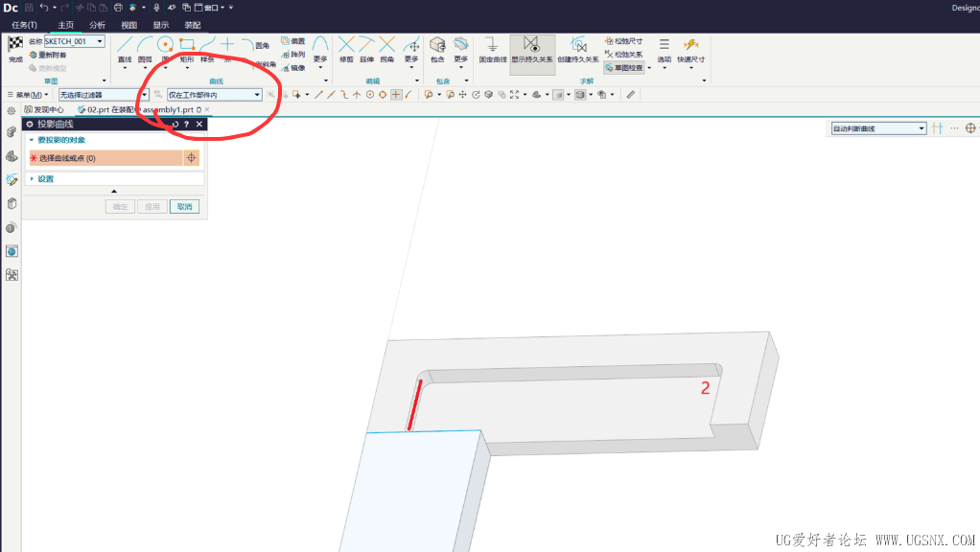Click the Save icon in title bar

(29, 8)
